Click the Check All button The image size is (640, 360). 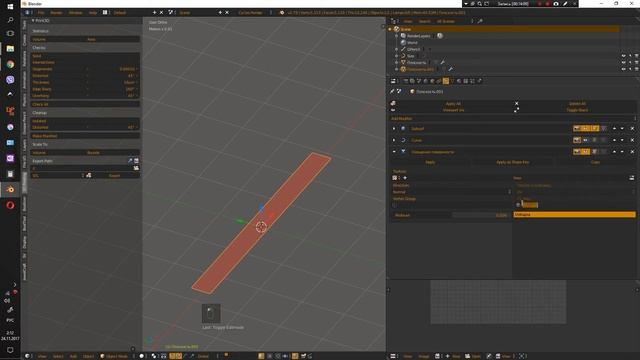85,104
